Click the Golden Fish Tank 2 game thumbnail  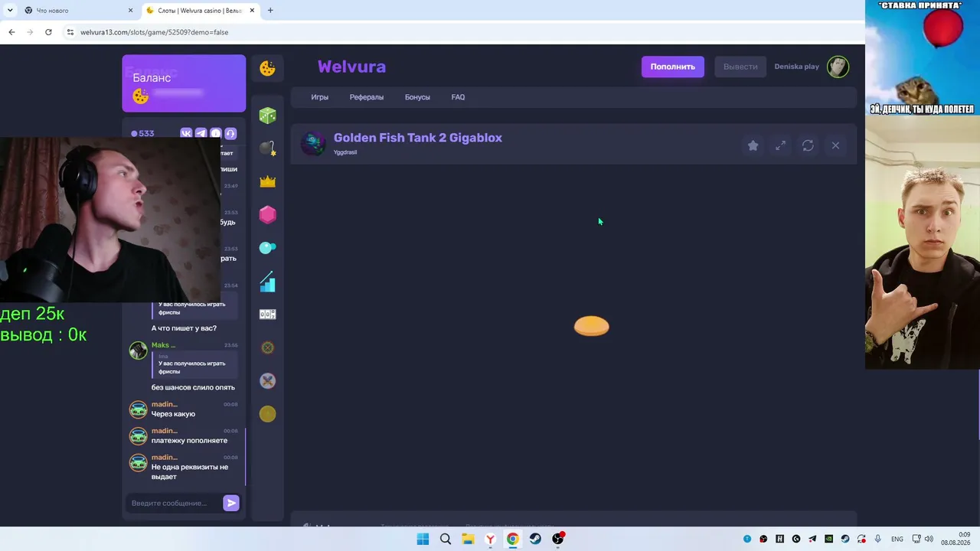click(312, 143)
